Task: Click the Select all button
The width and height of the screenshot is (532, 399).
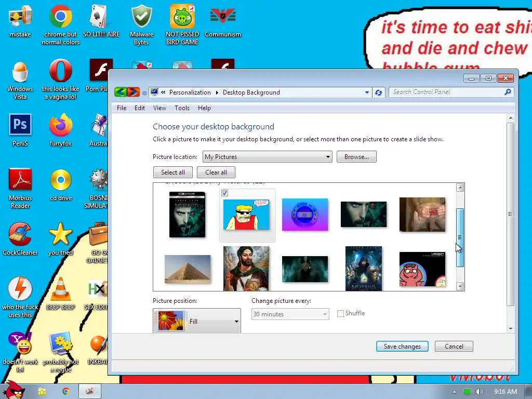Action: pos(172,172)
